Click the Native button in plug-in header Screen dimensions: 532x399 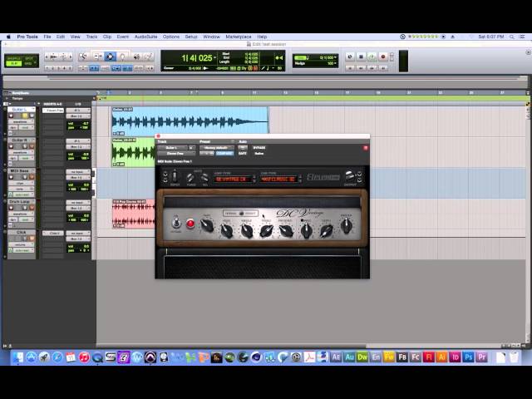(259, 153)
